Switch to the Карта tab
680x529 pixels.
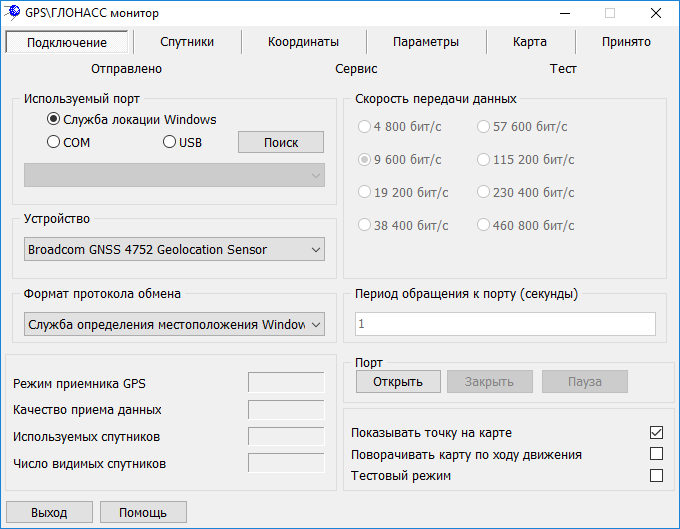click(529, 42)
